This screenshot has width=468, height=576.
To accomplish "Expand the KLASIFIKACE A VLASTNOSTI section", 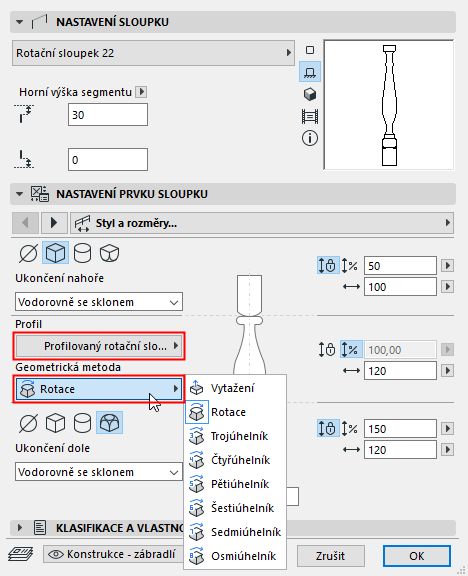I will click(x=19, y=528).
